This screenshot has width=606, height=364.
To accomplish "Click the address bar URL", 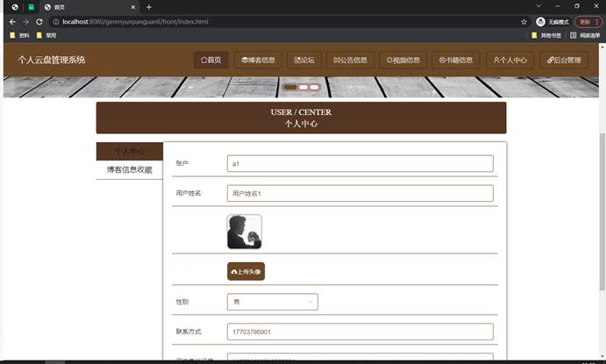I will 135,22.
